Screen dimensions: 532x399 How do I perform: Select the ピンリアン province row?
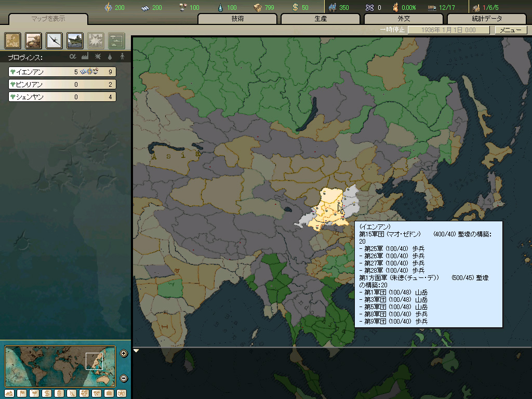pos(62,84)
